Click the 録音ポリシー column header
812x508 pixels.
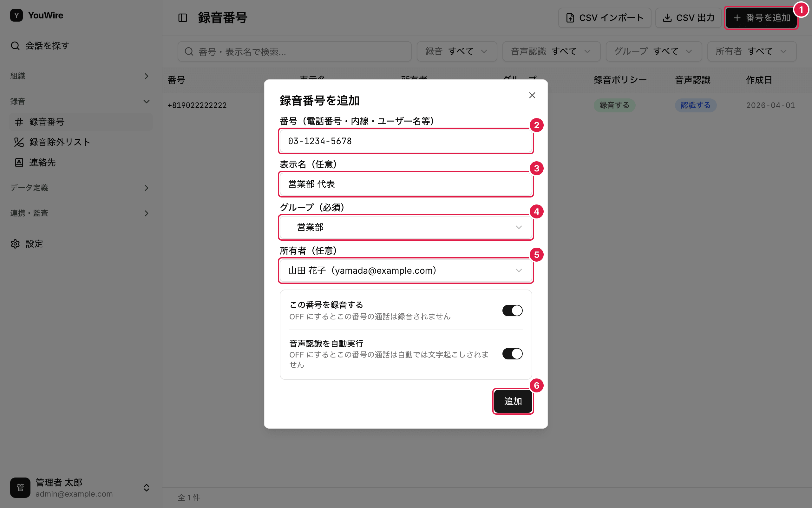coord(620,80)
